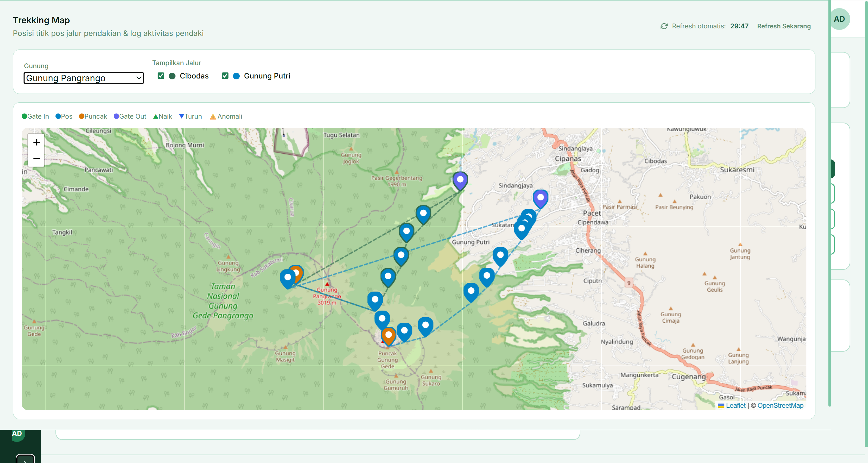Zoom out with the minus map control
868x463 pixels.
click(36, 158)
